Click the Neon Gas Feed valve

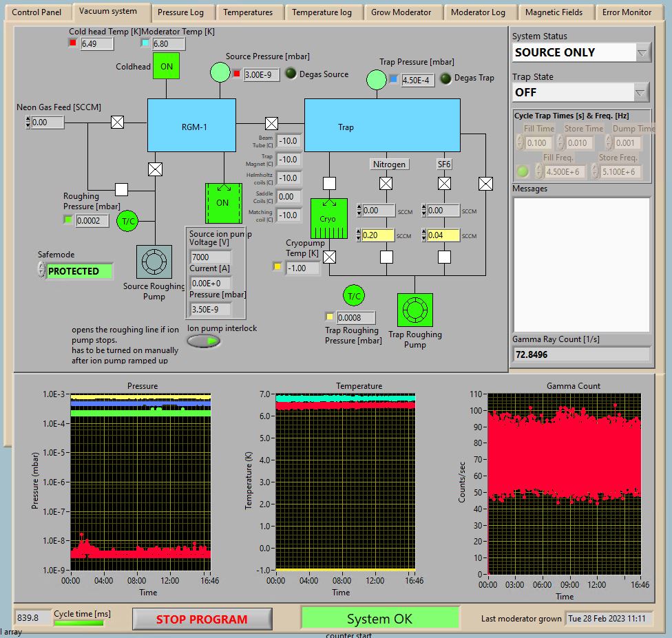(x=118, y=123)
